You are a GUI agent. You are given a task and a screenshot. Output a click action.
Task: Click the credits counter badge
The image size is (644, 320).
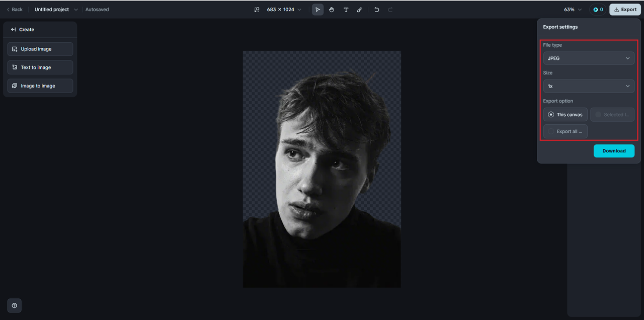point(598,10)
